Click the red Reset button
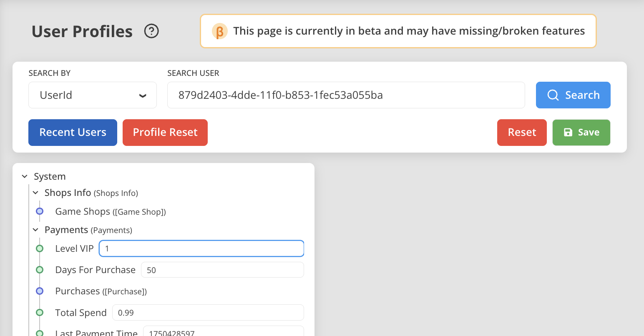 (x=521, y=133)
